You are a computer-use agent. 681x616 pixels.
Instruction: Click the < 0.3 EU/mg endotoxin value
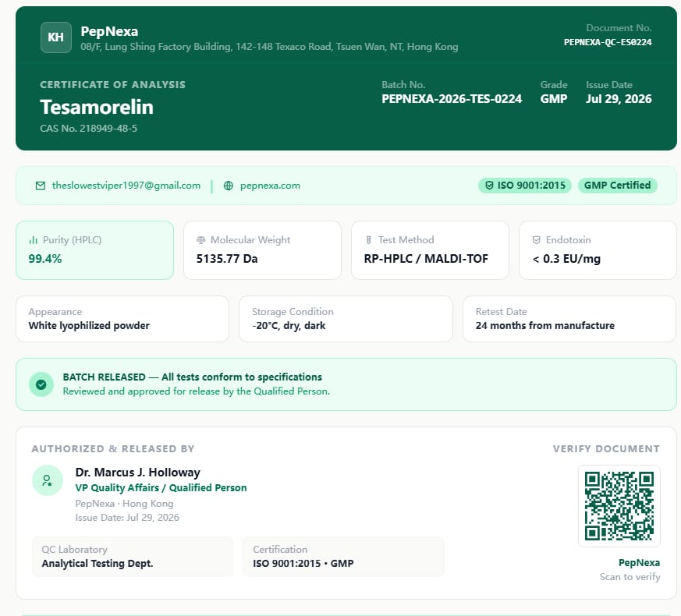point(566,259)
